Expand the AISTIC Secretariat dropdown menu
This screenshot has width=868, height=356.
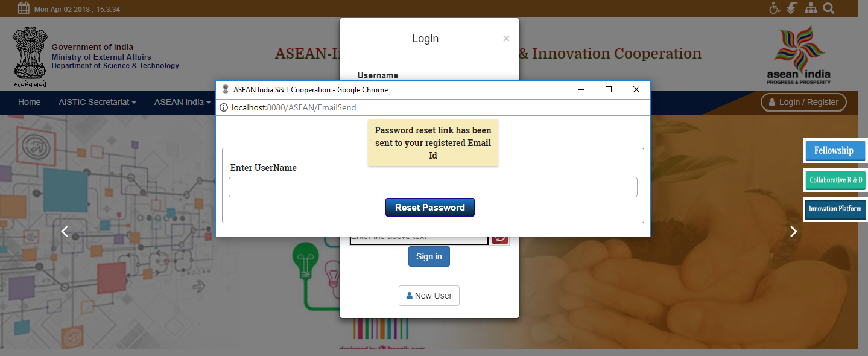pos(97,102)
